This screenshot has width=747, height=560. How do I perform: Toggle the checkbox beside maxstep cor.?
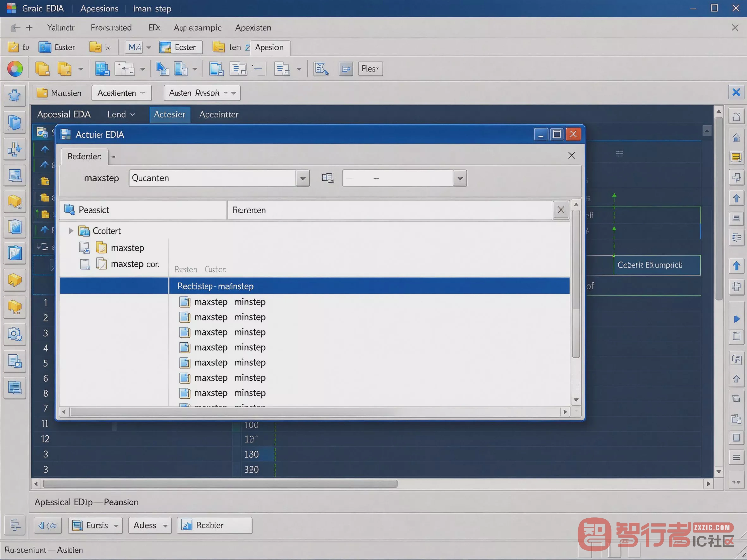coord(85,264)
